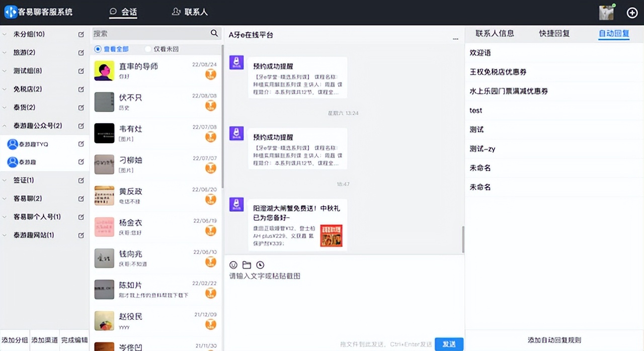Click the user avatar in top bar
The height and width of the screenshot is (351, 644).
(606, 13)
